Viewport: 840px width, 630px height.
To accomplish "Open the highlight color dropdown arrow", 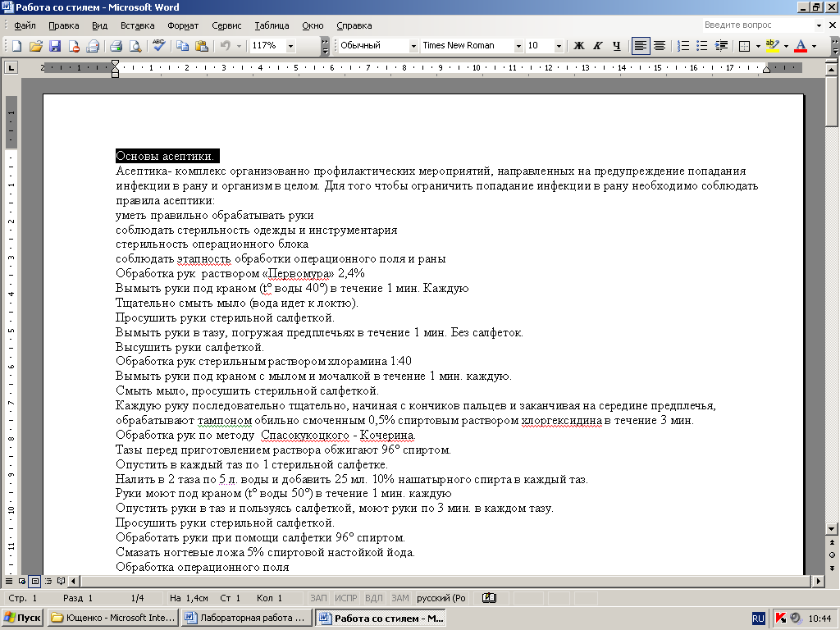I will coord(786,46).
